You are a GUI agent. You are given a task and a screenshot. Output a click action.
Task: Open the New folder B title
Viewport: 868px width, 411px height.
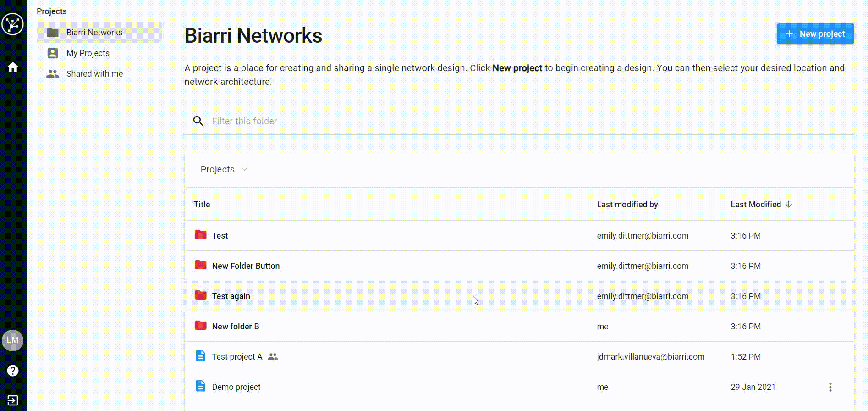point(236,327)
